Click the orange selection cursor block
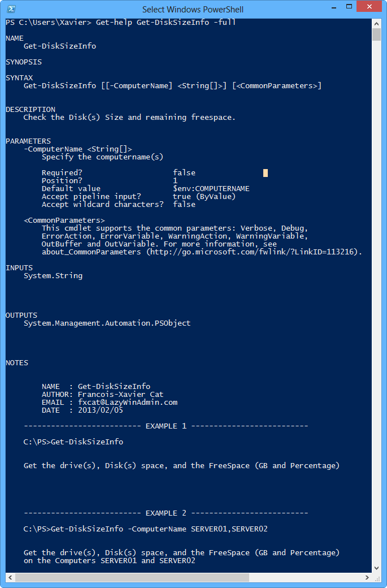Image resolution: width=387 pixels, height=588 pixels. click(x=266, y=173)
